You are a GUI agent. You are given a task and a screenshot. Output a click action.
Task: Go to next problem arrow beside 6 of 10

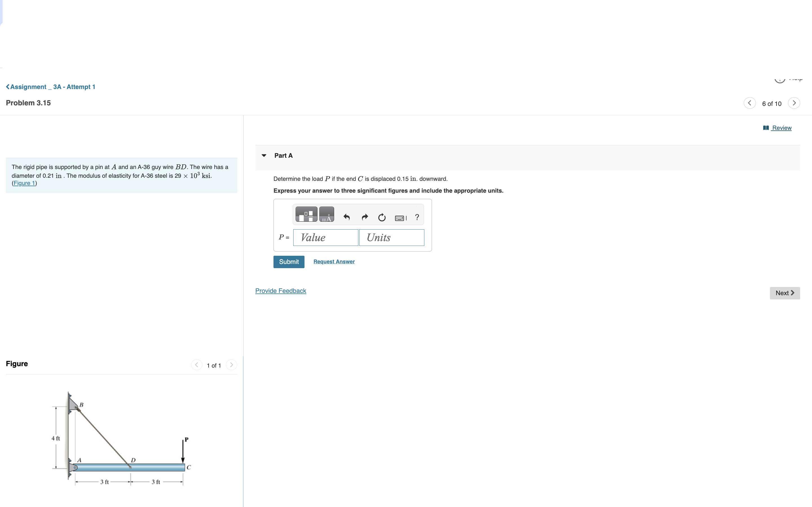pyautogui.click(x=794, y=103)
